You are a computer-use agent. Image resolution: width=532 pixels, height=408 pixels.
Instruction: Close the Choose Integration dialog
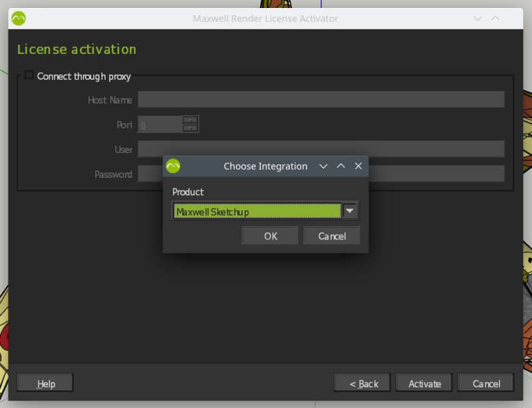(x=358, y=166)
